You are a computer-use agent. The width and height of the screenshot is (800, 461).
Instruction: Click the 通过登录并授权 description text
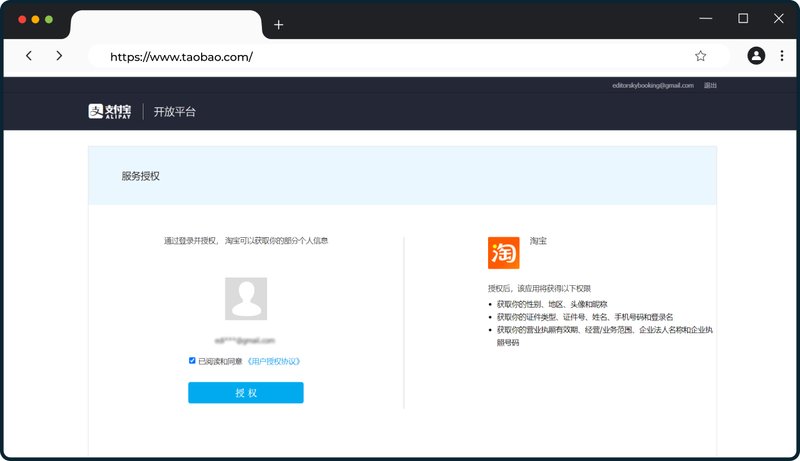[246, 241]
